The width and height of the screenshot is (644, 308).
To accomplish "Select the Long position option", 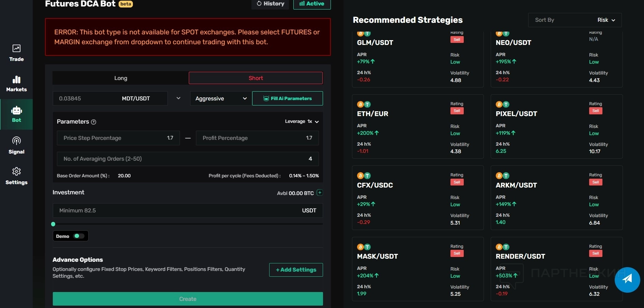I will coord(121,78).
